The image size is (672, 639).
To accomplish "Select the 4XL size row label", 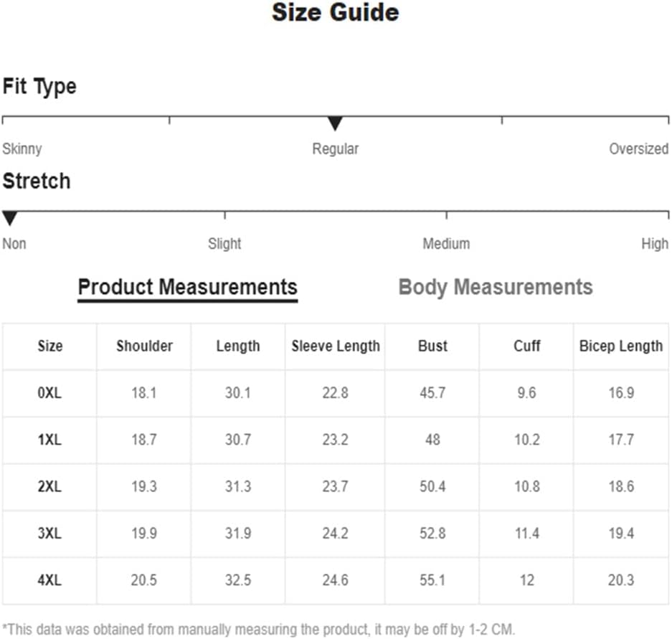I will tap(49, 580).
